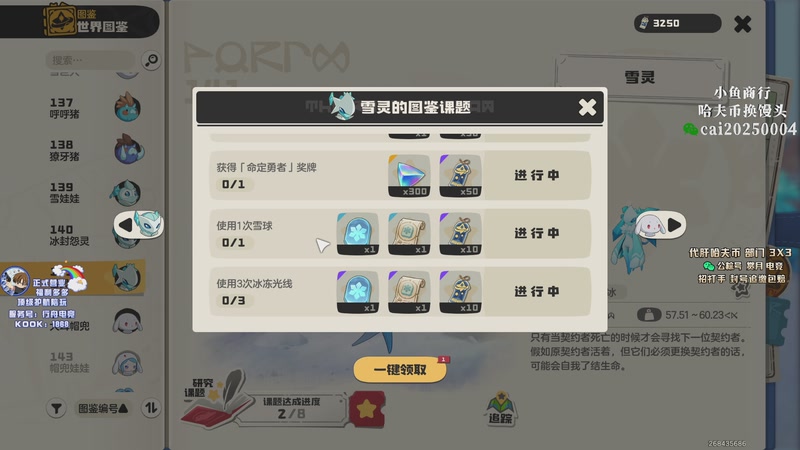Click the 一键领取 claim-all button
800x450 pixels.
pyautogui.click(x=400, y=369)
